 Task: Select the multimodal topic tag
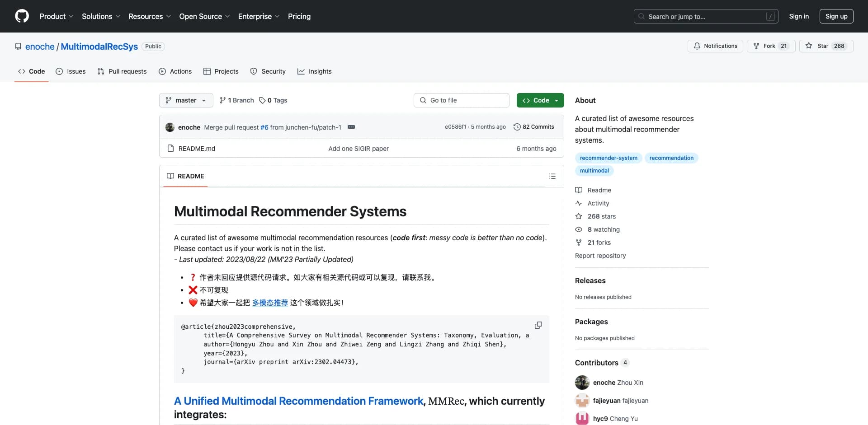coord(594,171)
